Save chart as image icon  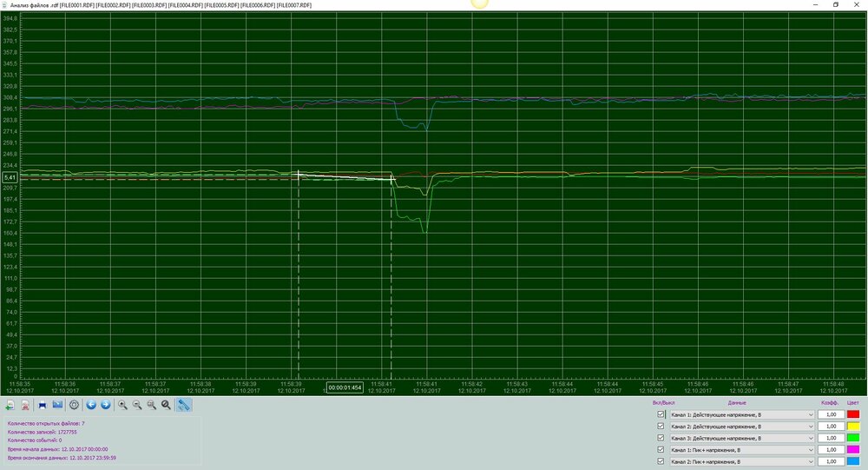click(57, 405)
